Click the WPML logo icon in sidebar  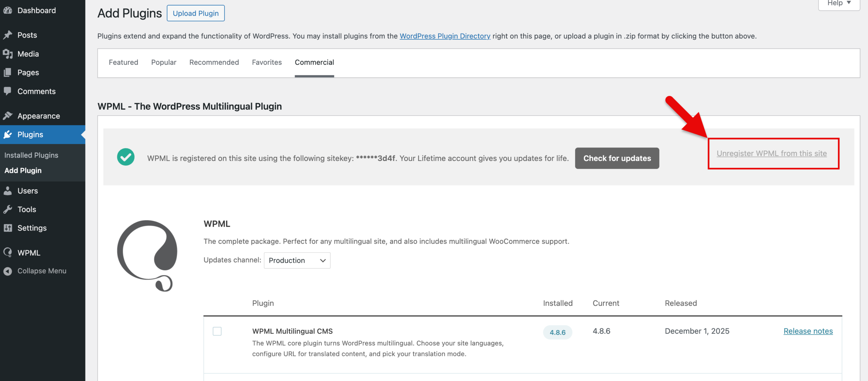(x=7, y=253)
